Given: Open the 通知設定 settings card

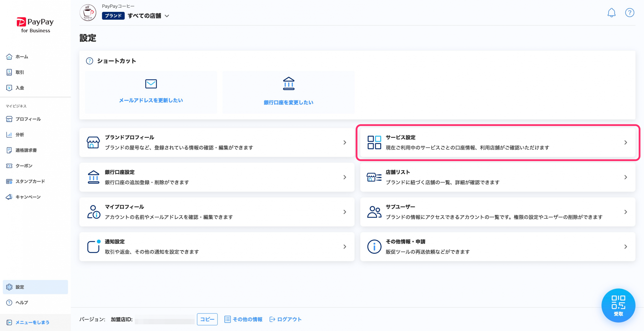Looking at the screenshot, I should (217, 247).
